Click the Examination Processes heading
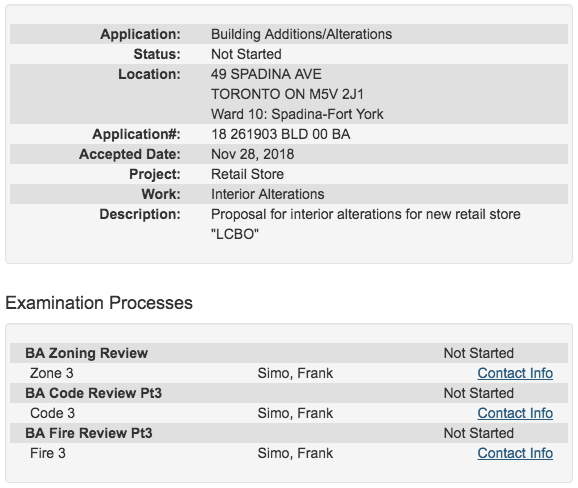 coord(99,303)
